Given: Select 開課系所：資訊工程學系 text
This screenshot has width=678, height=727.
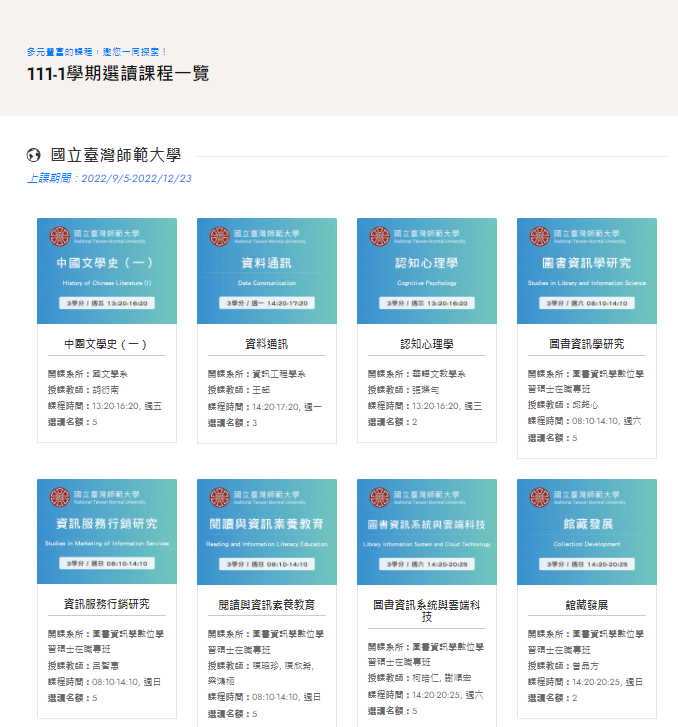Looking at the screenshot, I should [256, 374].
